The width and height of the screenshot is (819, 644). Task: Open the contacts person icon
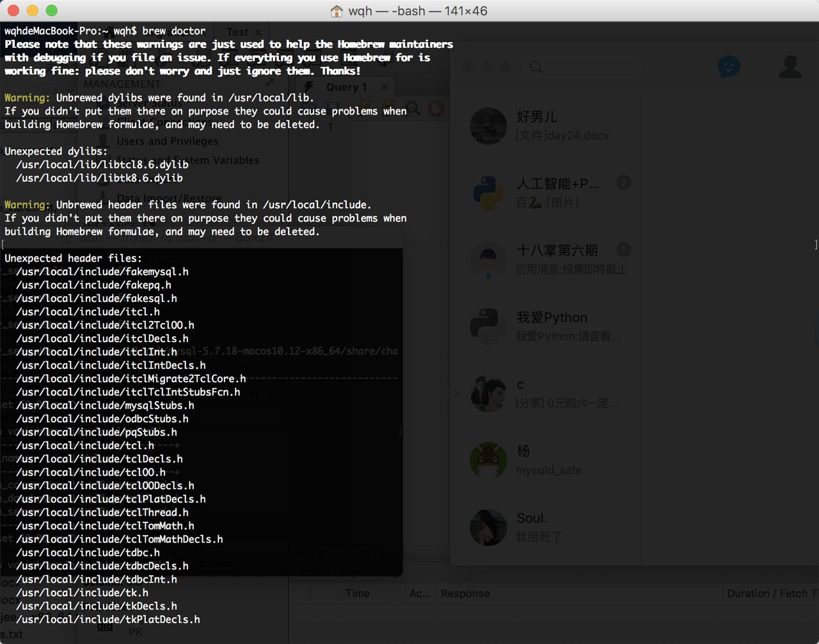click(x=790, y=67)
